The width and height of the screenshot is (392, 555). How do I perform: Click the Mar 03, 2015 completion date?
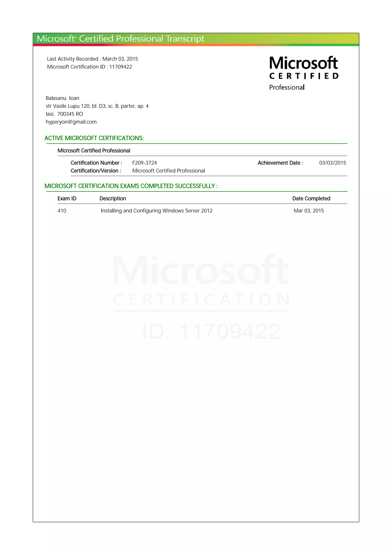pos(308,211)
